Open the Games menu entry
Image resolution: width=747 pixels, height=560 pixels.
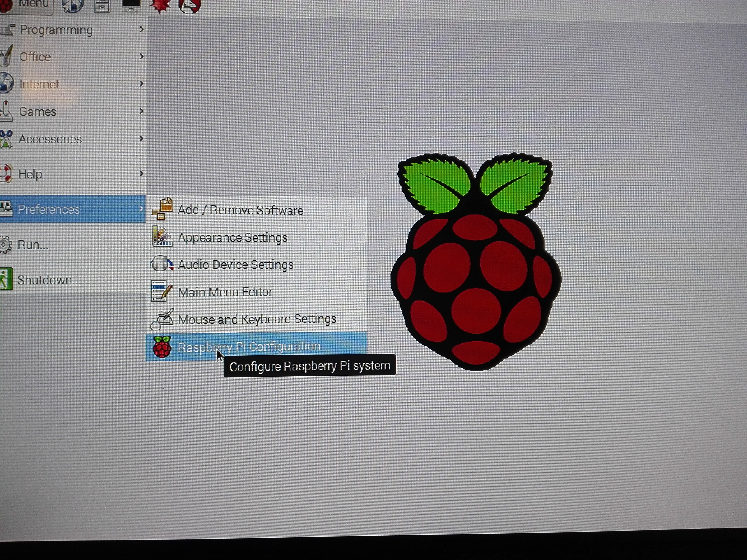tap(73, 111)
